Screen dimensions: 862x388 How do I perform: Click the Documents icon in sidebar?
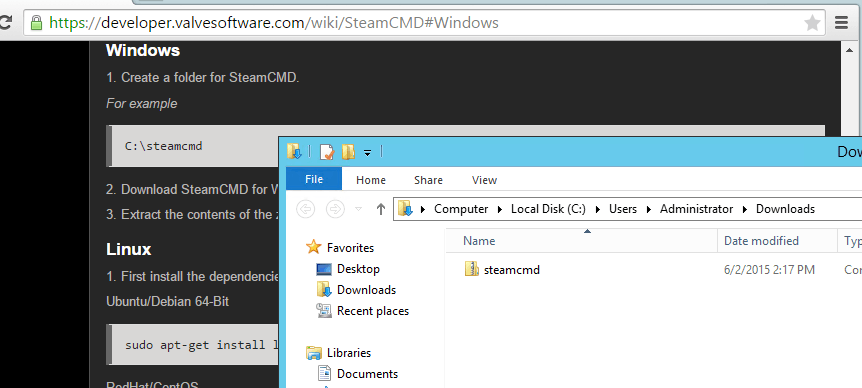(x=324, y=374)
